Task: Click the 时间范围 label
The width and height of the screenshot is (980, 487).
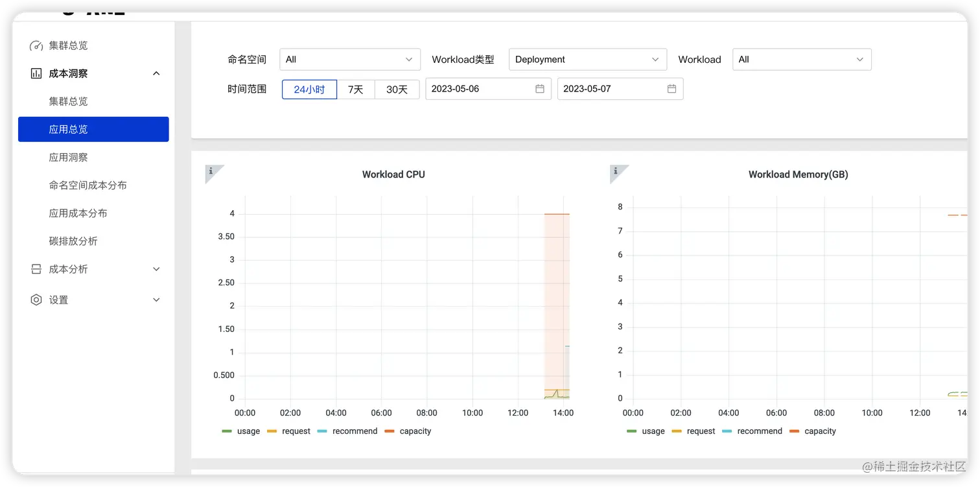Action: (x=247, y=89)
